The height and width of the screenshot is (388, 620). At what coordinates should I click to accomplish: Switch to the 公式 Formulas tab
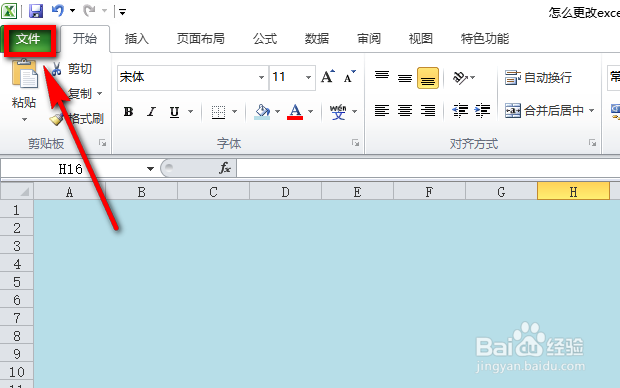point(265,39)
